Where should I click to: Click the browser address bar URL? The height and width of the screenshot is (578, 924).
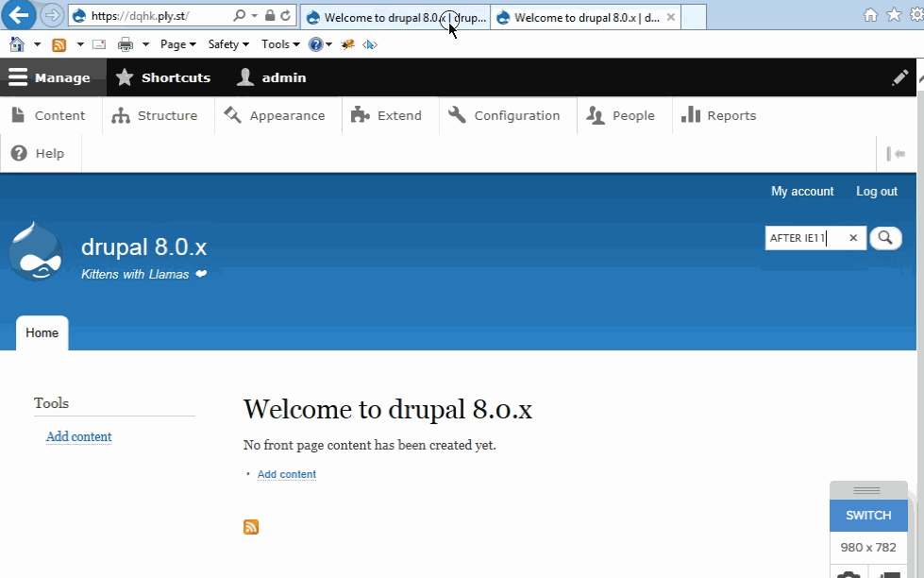coord(141,16)
